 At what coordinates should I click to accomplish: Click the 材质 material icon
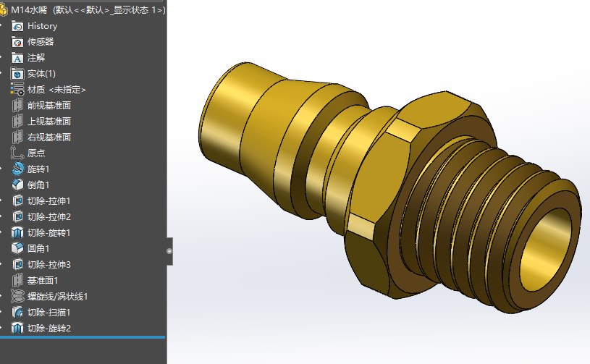(17, 90)
